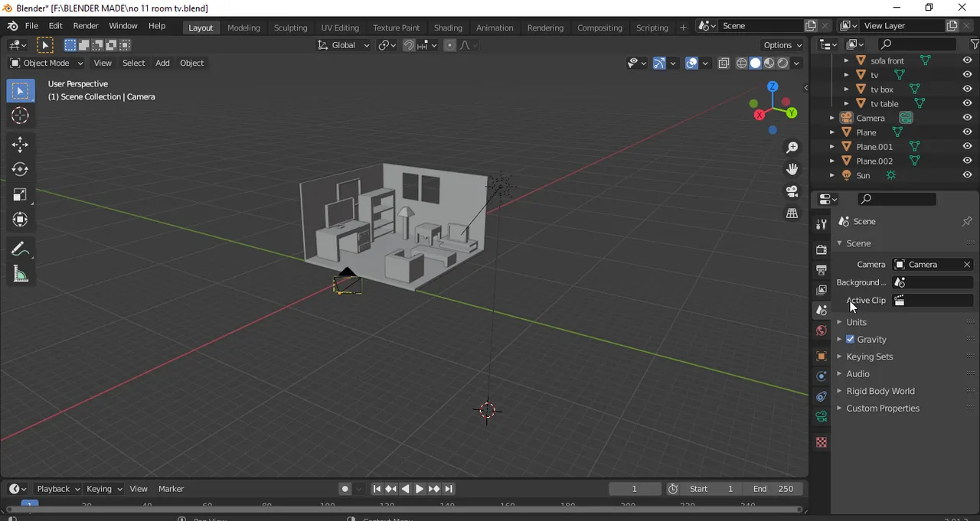
Task: Open the World properties globe tab
Action: (x=822, y=331)
